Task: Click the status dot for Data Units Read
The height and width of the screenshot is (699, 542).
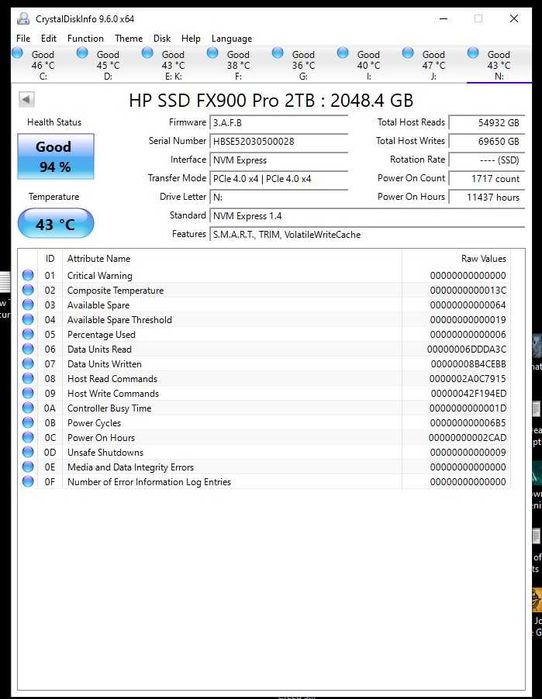Action: (28, 349)
